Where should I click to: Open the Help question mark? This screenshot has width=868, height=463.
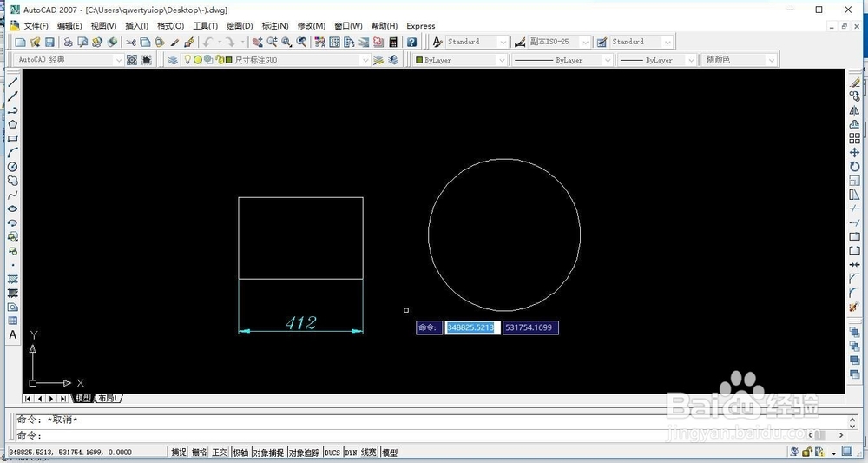point(411,42)
